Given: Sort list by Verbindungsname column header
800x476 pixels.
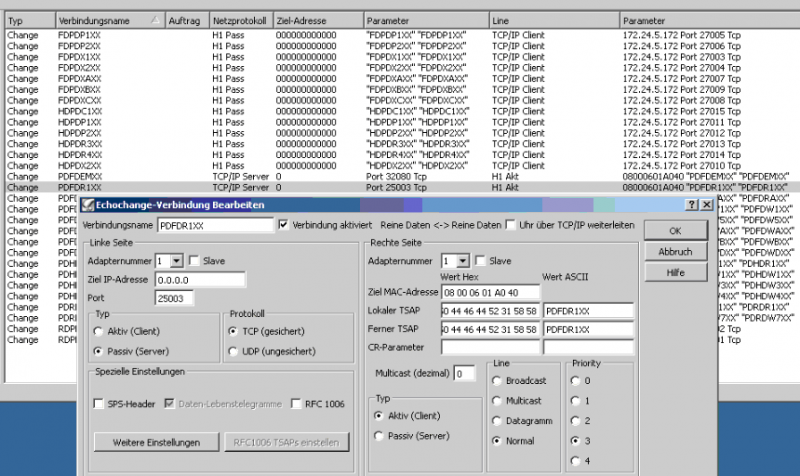Looking at the screenshot, I should pos(108,19).
